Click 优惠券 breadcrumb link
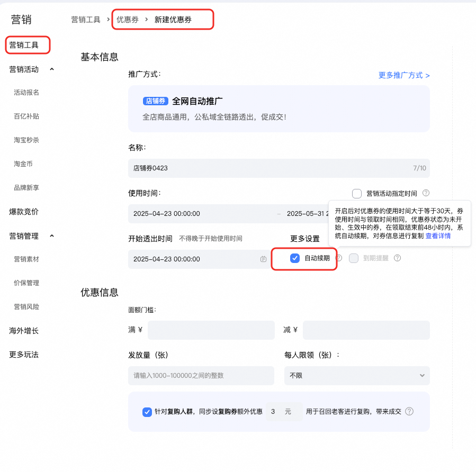Image resolution: width=476 pixels, height=472 pixels. click(128, 20)
